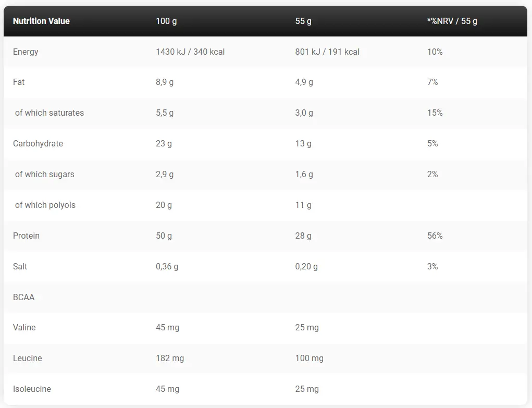
Task: Click the 'of which sugars' label
Action: pyautogui.click(x=45, y=174)
